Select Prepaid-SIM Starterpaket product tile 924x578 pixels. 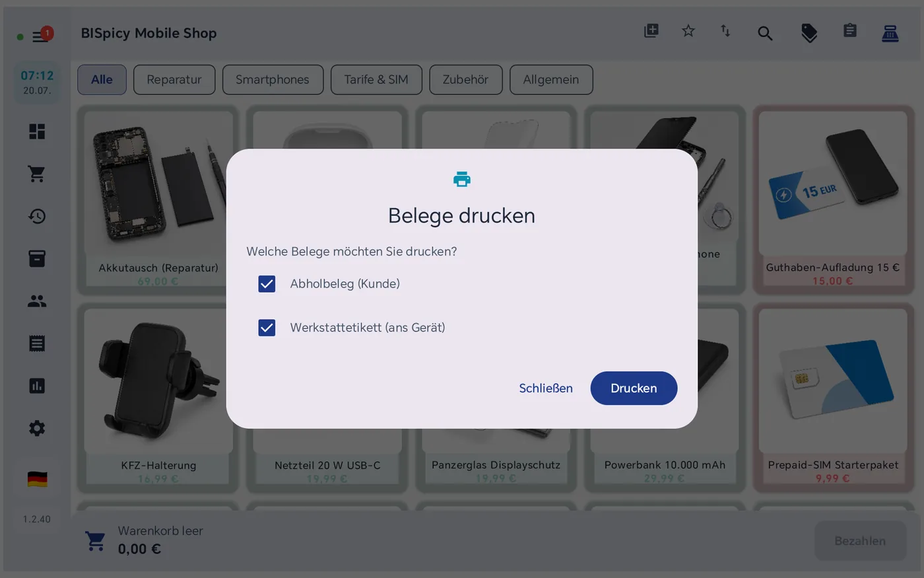click(x=833, y=398)
